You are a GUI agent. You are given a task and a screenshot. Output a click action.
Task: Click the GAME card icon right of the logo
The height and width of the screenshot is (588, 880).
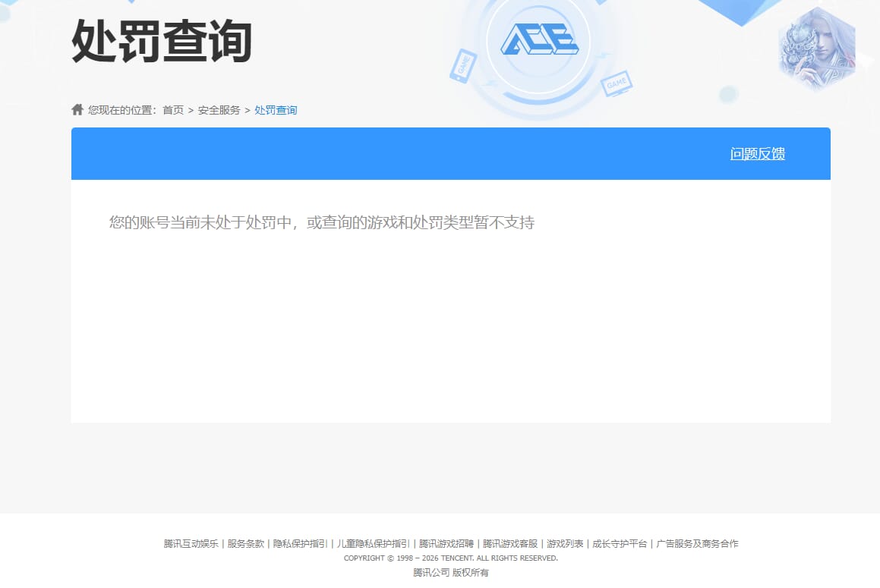tap(617, 83)
